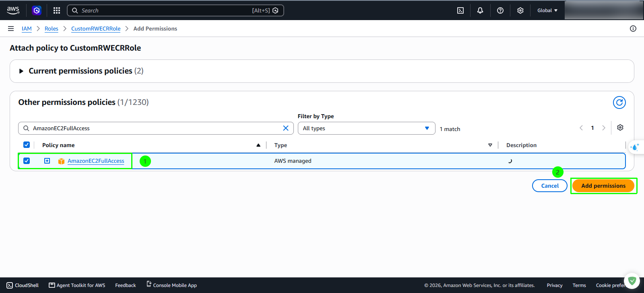Screen dimensions: 644x293
Task: Open the AmazonEC2FullAccess policy link
Action: pos(96,161)
